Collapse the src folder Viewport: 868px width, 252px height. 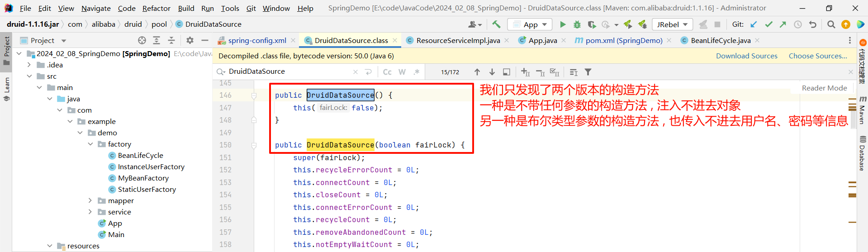point(29,76)
